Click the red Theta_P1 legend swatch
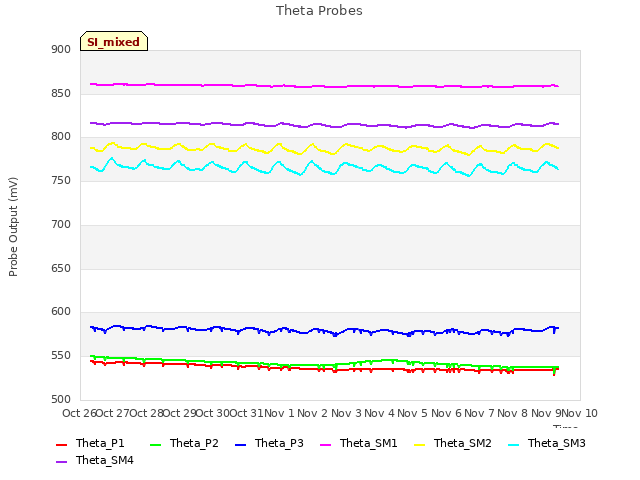This screenshot has width=640, height=480. tap(61, 444)
